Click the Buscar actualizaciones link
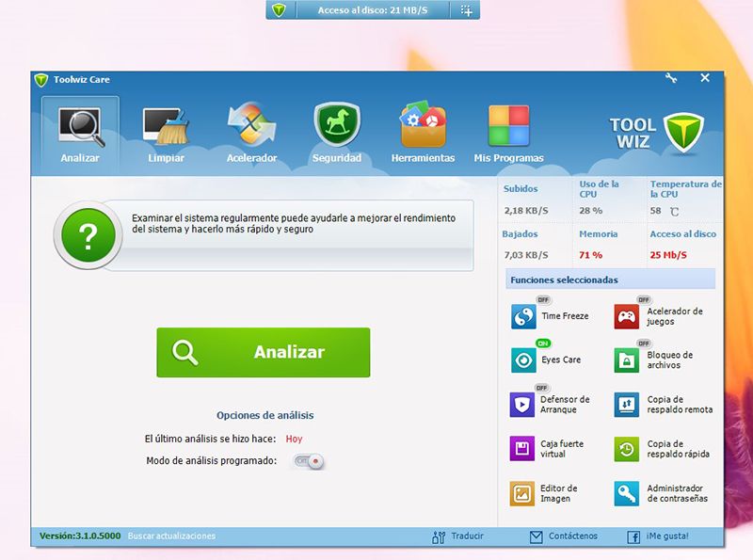This screenshot has height=560, width=753. point(171,536)
